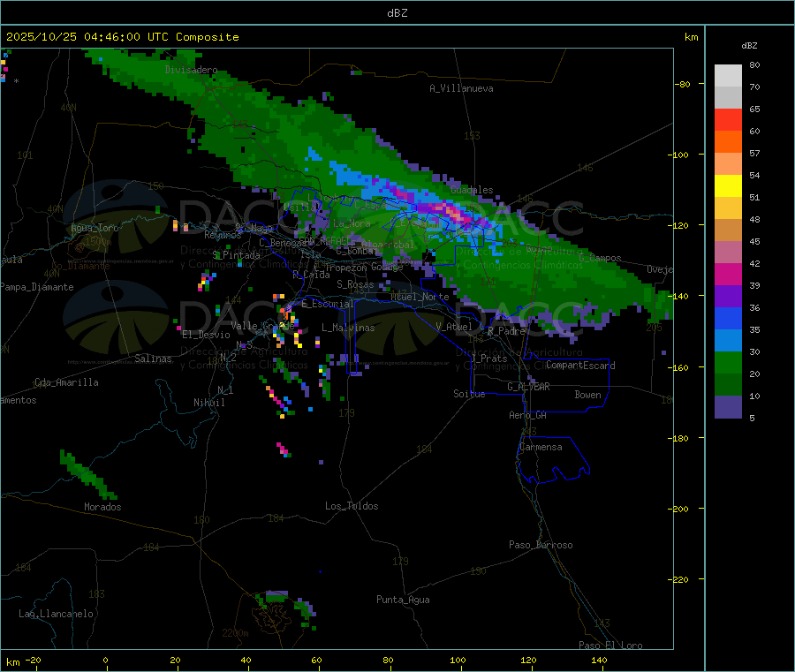
Task: Click the green echo patch near Morados
Action: pyautogui.click(x=85, y=472)
